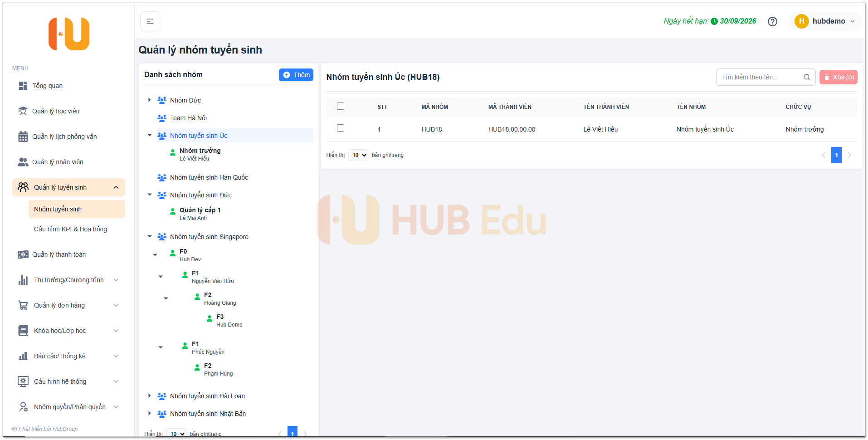Collapse the Nhóm tuyển sinh Singapore node
Screen dimensions: 868x440
pyautogui.click(x=149, y=236)
